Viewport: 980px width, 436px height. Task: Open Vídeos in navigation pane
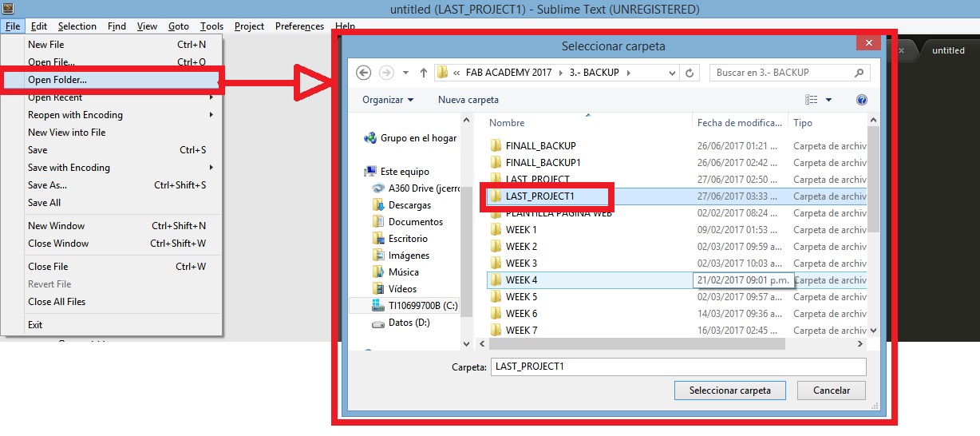[x=395, y=289]
